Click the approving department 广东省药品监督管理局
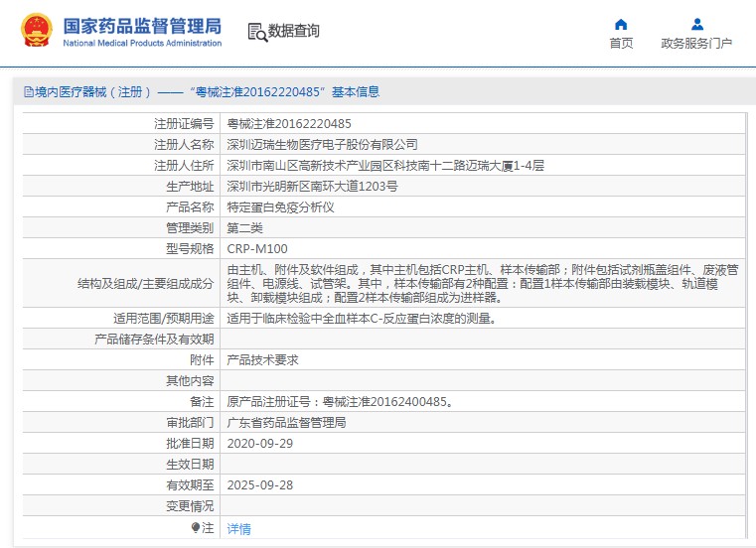Screen dimensions: 756x548 (x=286, y=422)
